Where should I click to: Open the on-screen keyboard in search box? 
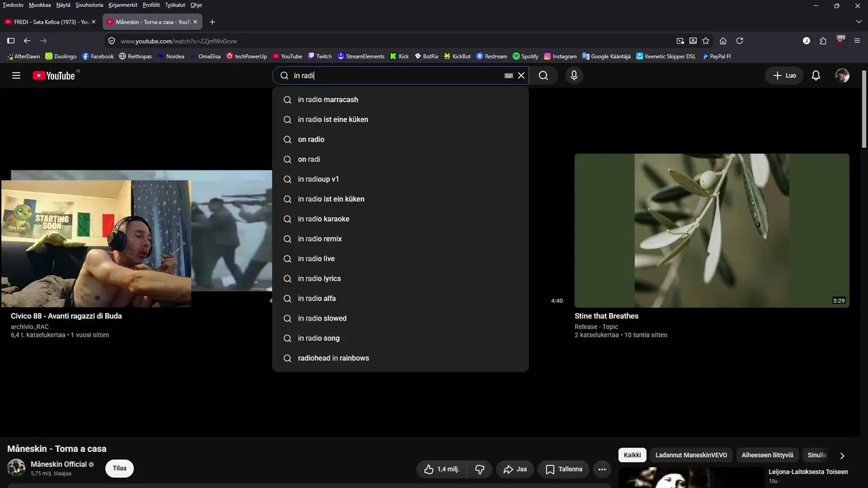coord(509,76)
